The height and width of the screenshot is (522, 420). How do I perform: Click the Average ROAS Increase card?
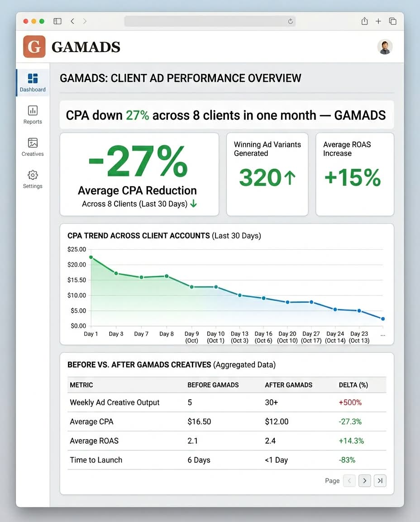tap(355, 174)
